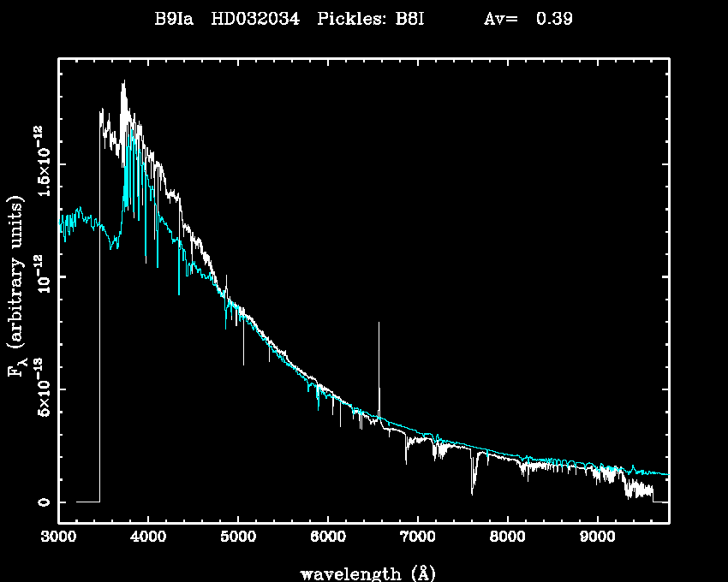Click the 1.5×10⁻¹² y-axis tick label
Viewport: 728px width, 582px height.
(39, 163)
